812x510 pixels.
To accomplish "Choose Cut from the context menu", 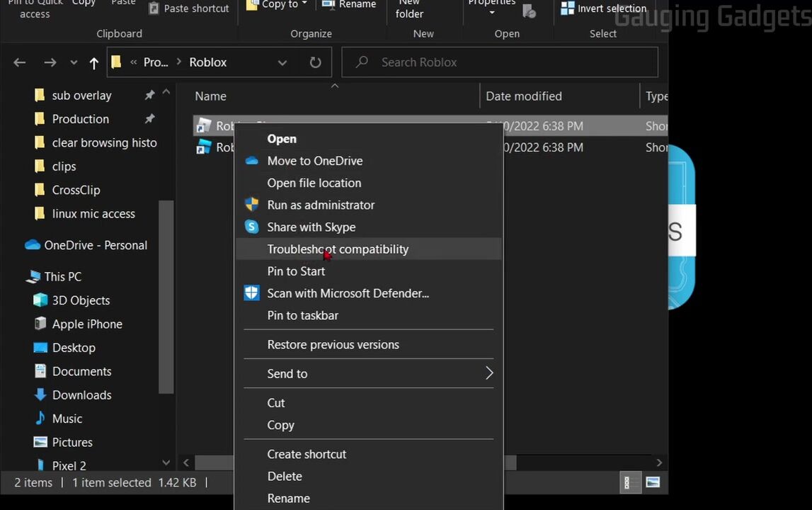I will point(369,403).
